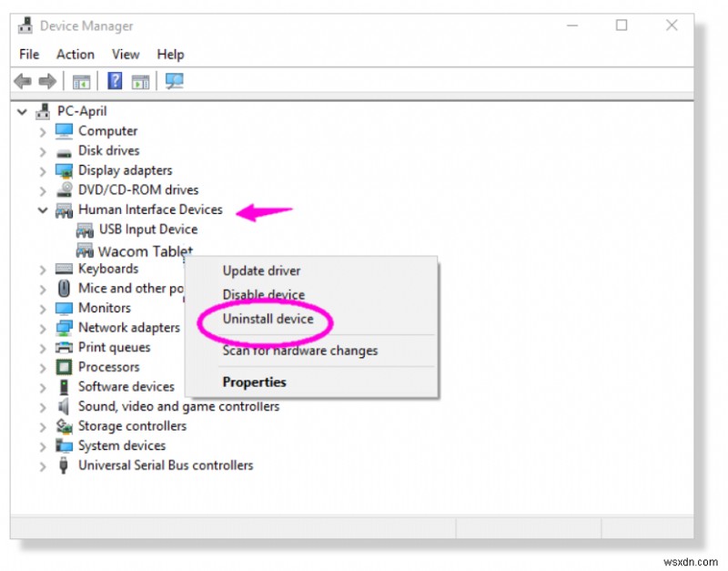Toggle the console tree pane icon
728x571 pixels.
80,81
